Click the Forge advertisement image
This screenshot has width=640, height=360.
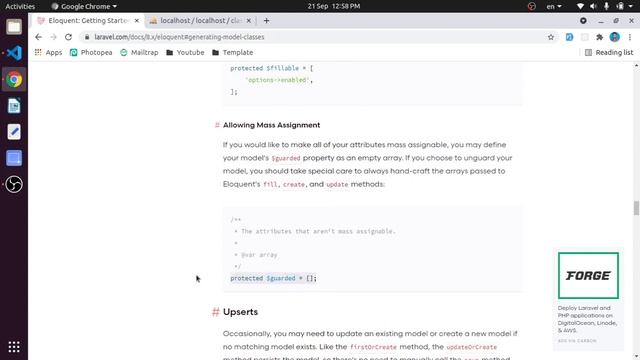click(x=588, y=276)
